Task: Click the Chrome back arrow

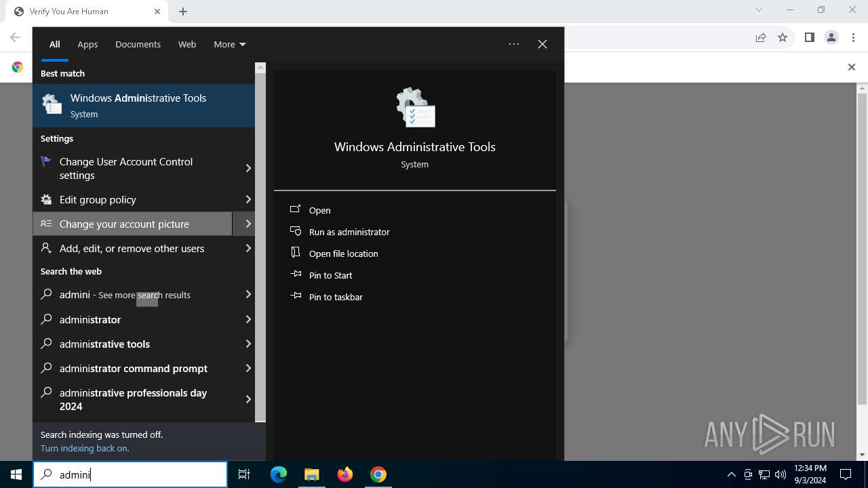Action: pyautogui.click(x=15, y=37)
